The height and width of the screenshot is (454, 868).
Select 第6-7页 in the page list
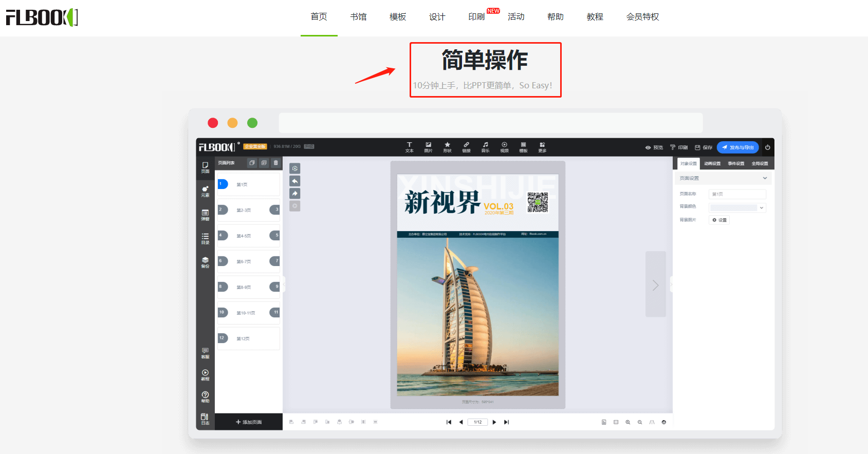point(249,261)
